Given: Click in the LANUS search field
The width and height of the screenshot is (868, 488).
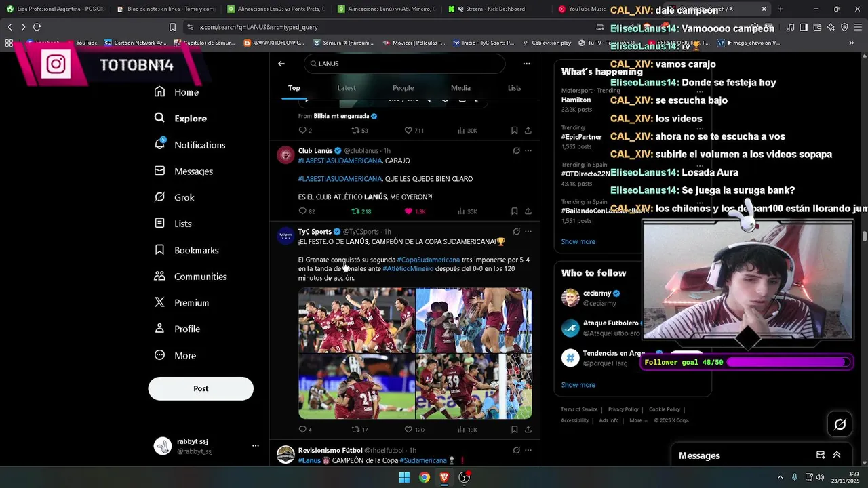Looking at the screenshot, I should tap(404, 64).
